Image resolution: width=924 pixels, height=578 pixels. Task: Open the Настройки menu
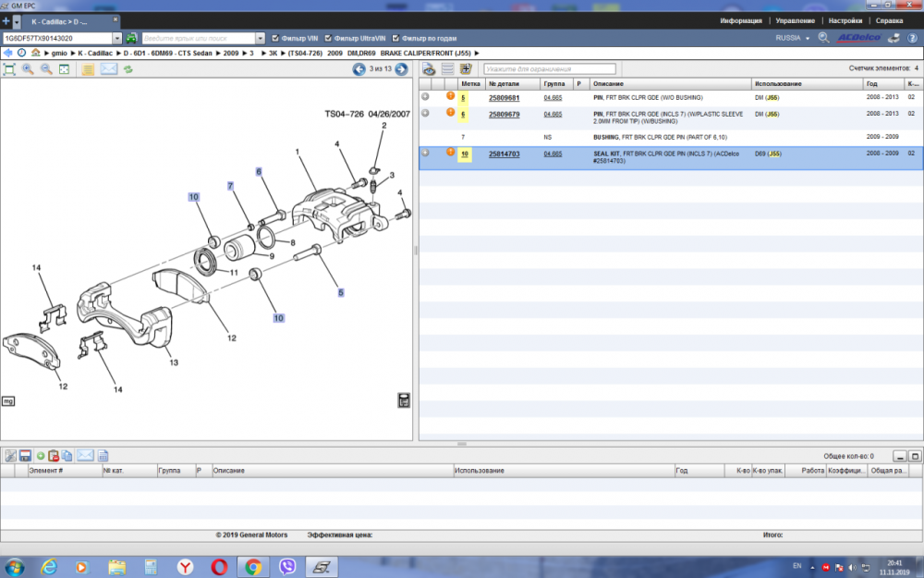click(x=845, y=20)
